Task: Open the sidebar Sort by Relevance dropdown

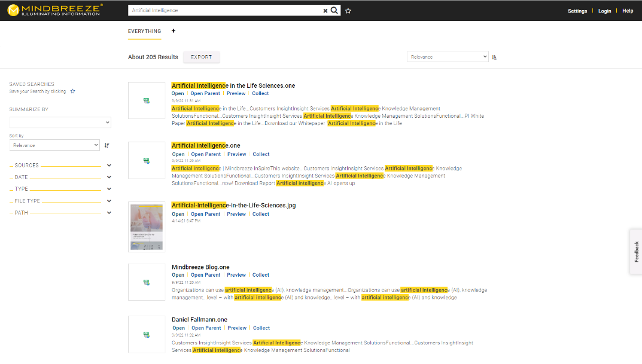Action: click(54, 145)
